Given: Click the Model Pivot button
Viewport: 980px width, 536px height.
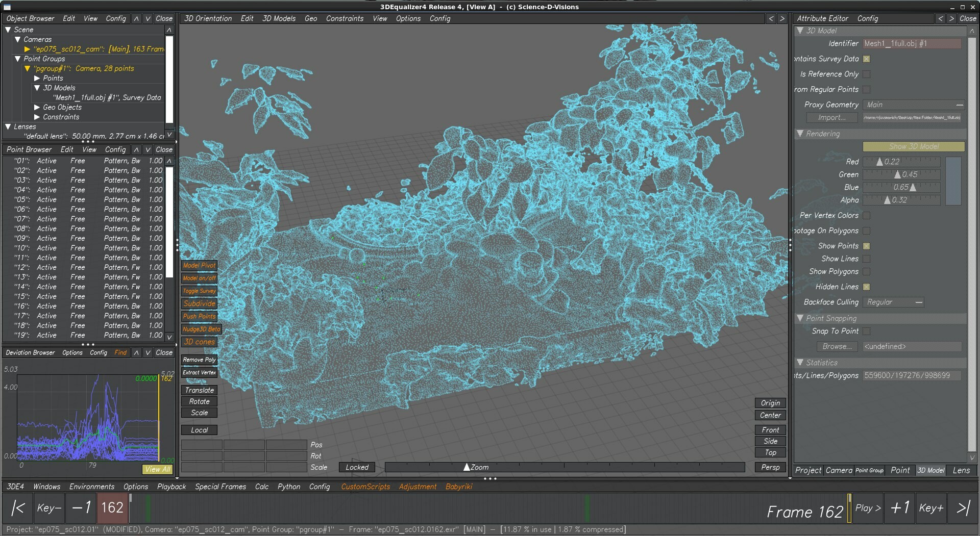Looking at the screenshot, I should (x=199, y=265).
